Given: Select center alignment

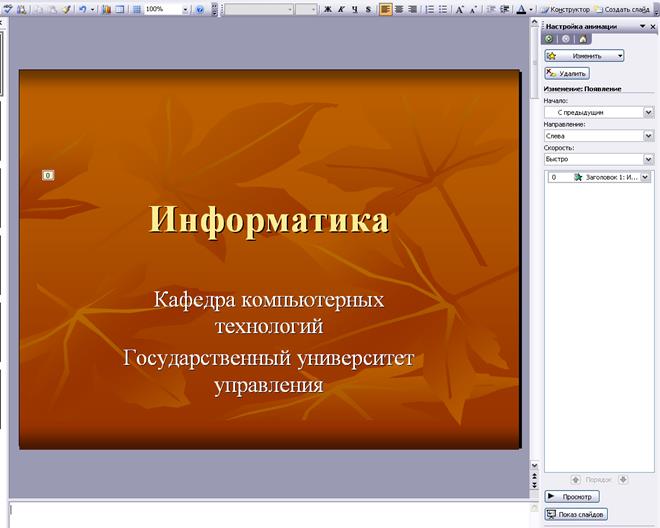Looking at the screenshot, I should [399, 9].
